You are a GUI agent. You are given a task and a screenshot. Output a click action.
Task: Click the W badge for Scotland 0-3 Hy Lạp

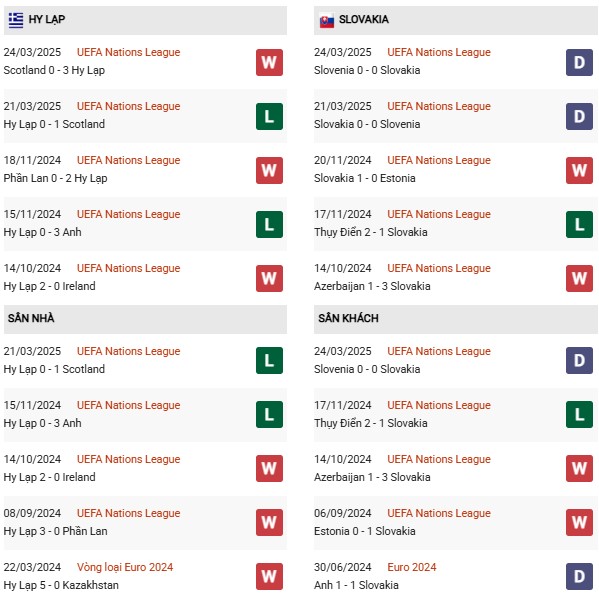click(x=269, y=62)
